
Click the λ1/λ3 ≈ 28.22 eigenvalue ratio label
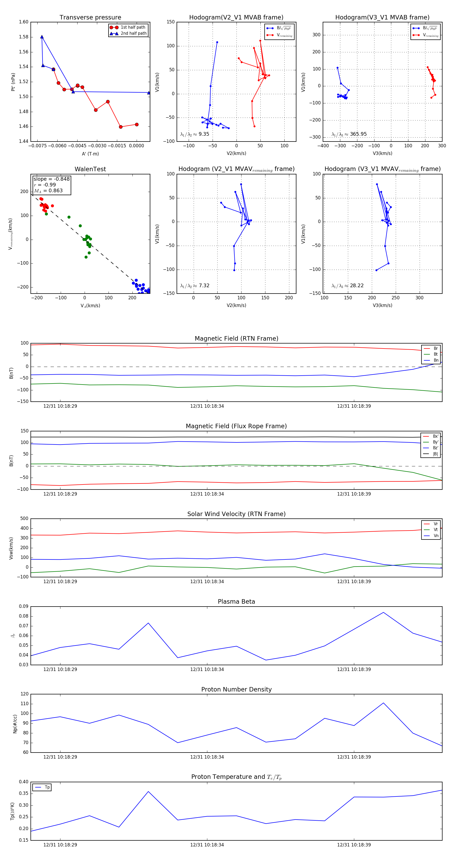tap(347, 286)
